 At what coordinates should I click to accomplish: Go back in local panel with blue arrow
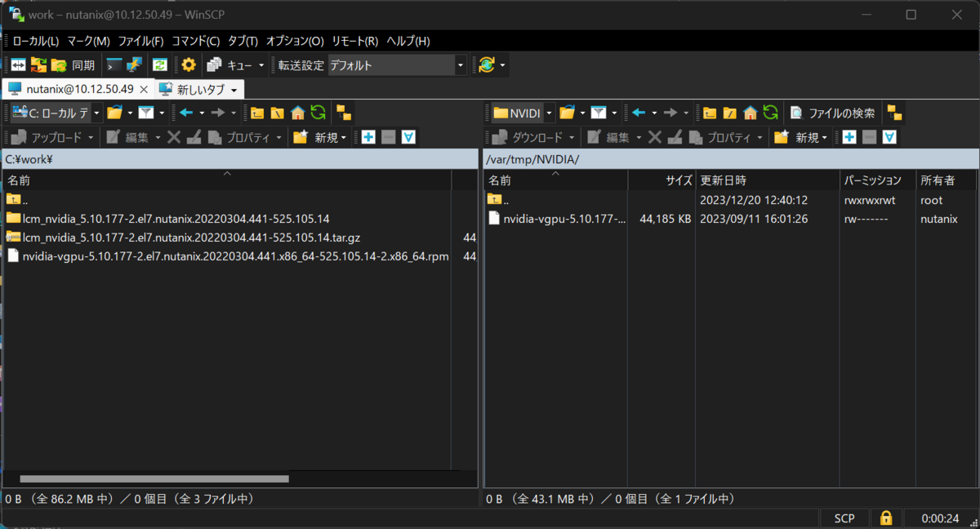[187, 113]
